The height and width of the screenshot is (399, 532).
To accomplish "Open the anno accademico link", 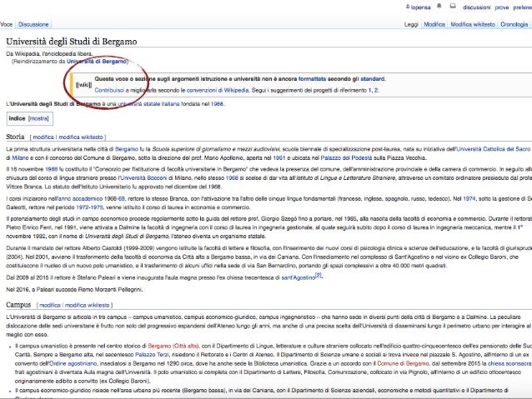I will pyautogui.click(x=80, y=198).
